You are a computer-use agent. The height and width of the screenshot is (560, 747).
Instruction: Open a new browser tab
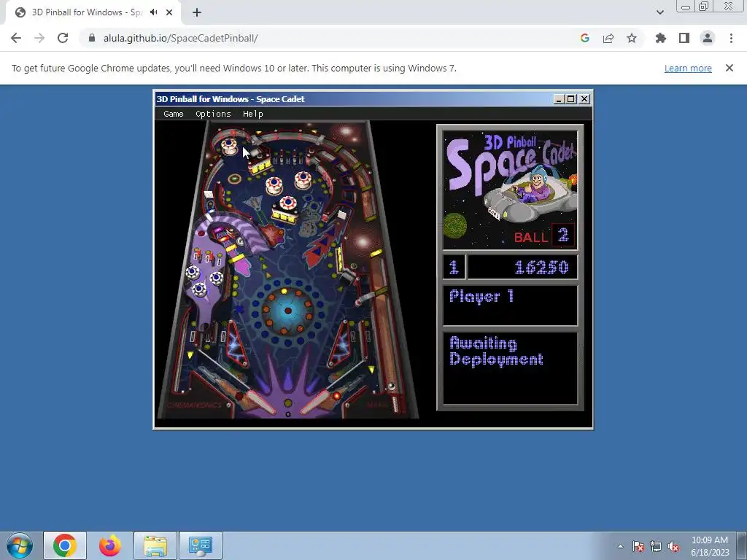tap(197, 12)
